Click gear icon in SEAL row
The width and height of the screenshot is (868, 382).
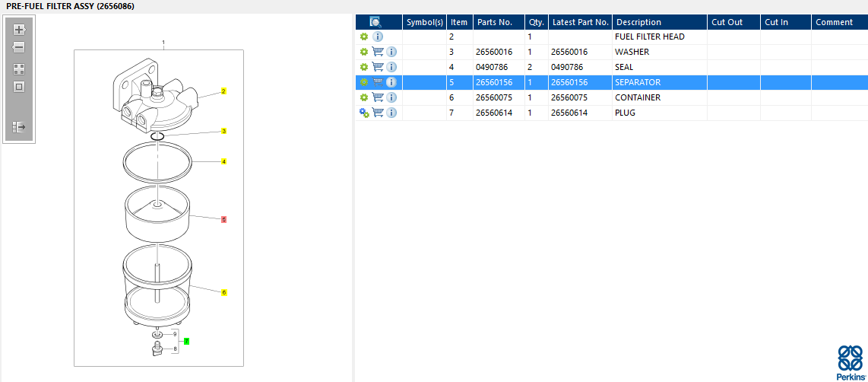coord(364,67)
